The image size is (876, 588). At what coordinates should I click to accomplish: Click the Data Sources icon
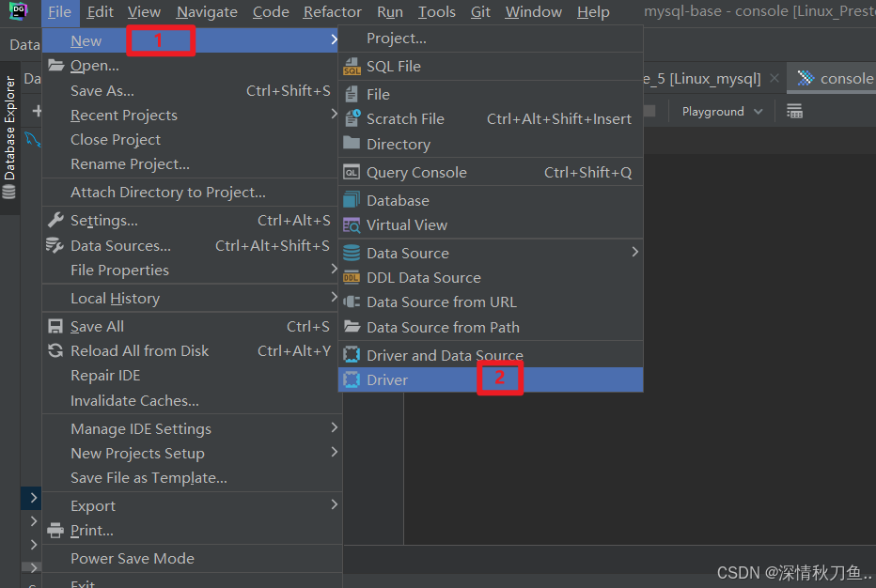coord(55,245)
